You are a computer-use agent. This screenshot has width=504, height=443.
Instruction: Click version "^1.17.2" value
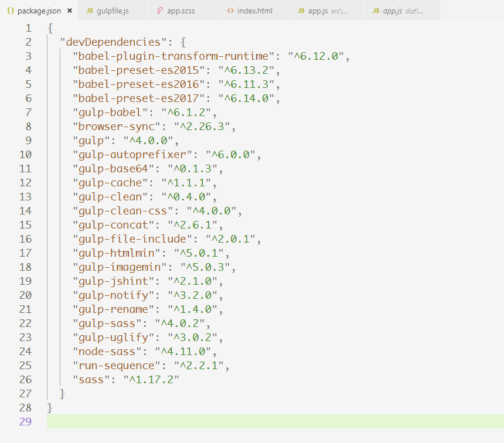(x=151, y=380)
